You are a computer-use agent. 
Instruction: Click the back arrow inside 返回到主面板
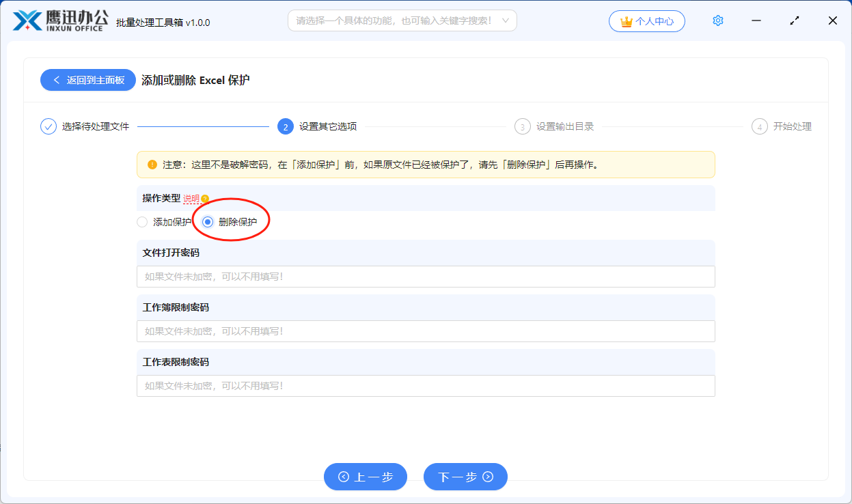point(57,80)
